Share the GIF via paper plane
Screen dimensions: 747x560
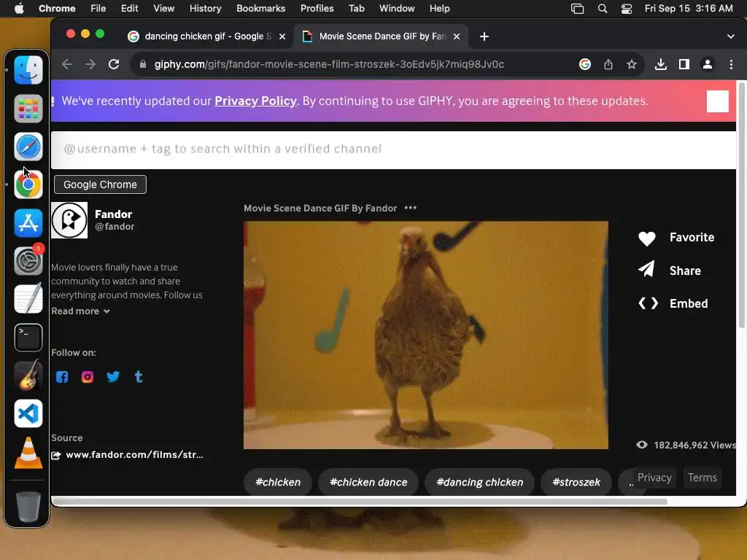647,270
